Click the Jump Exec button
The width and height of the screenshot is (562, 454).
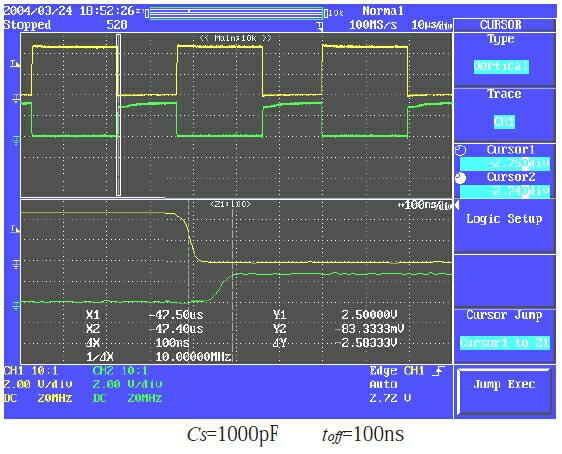504,392
